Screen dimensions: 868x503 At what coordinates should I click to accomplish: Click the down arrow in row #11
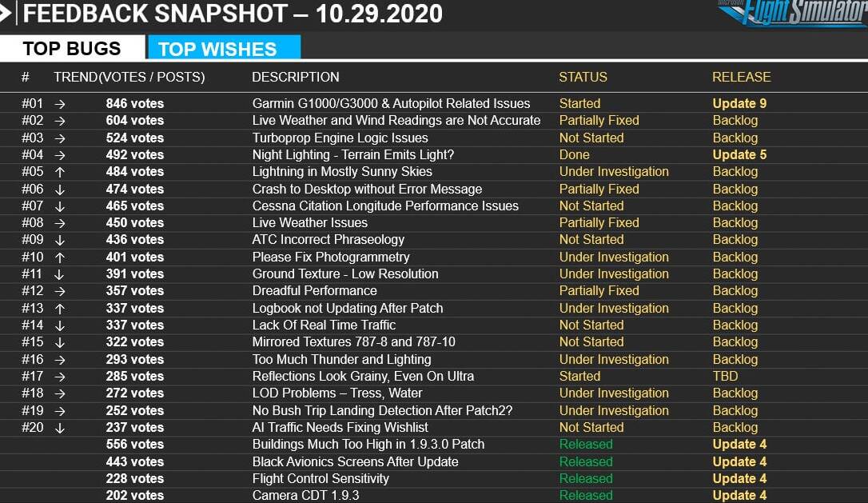(60, 274)
